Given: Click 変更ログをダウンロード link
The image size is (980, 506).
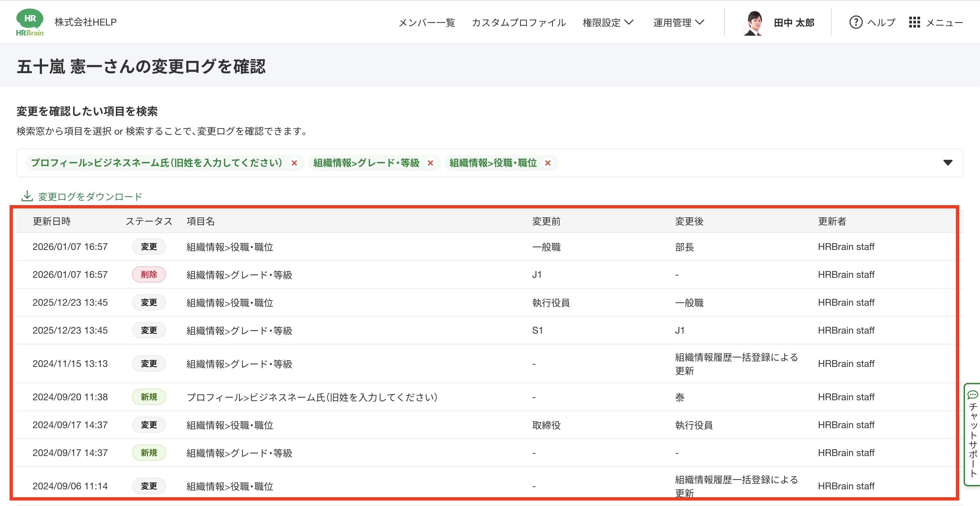Looking at the screenshot, I should coord(90,197).
